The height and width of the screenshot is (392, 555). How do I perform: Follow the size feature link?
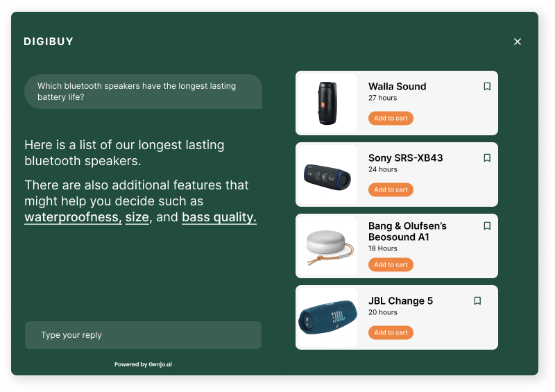click(137, 217)
